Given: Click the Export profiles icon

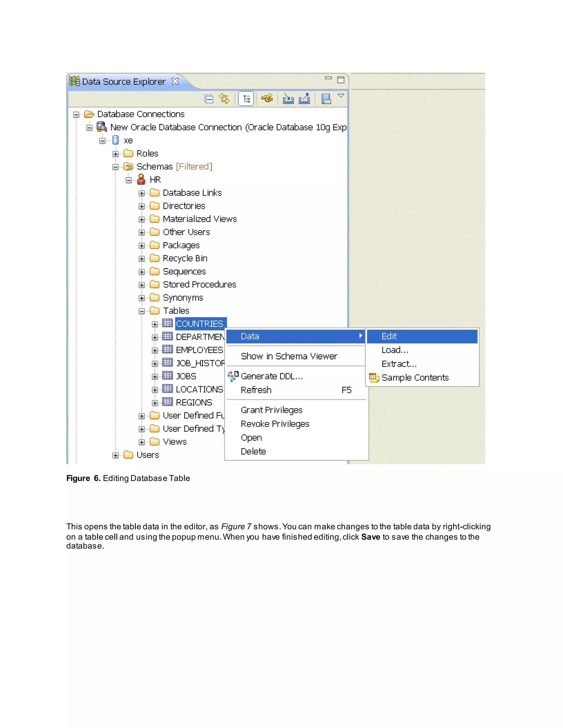Looking at the screenshot, I should click(x=304, y=99).
